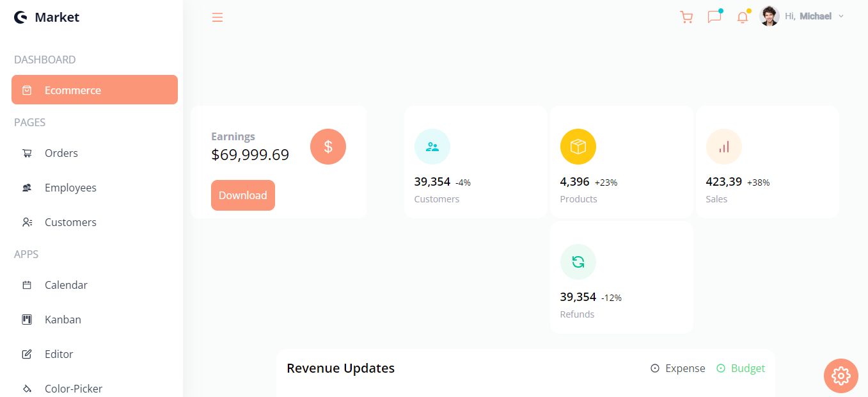Click the Color-Picker paint bucket icon

tap(27, 389)
